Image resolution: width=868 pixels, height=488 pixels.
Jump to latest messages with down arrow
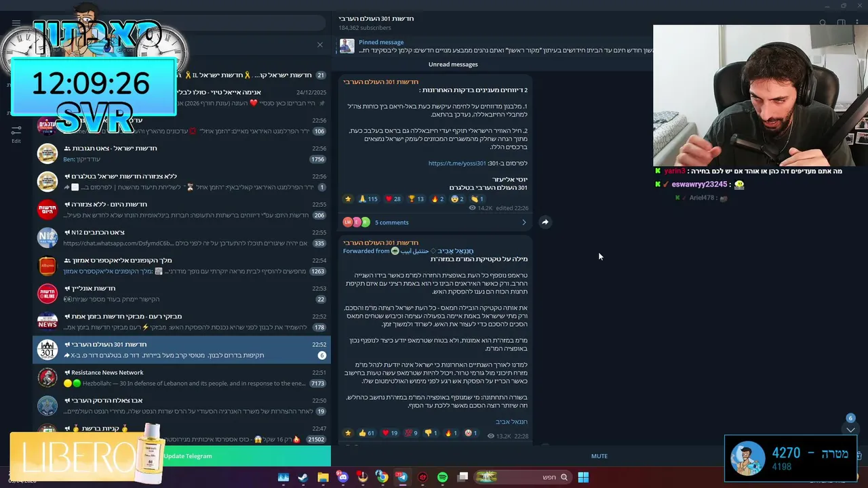point(850,430)
